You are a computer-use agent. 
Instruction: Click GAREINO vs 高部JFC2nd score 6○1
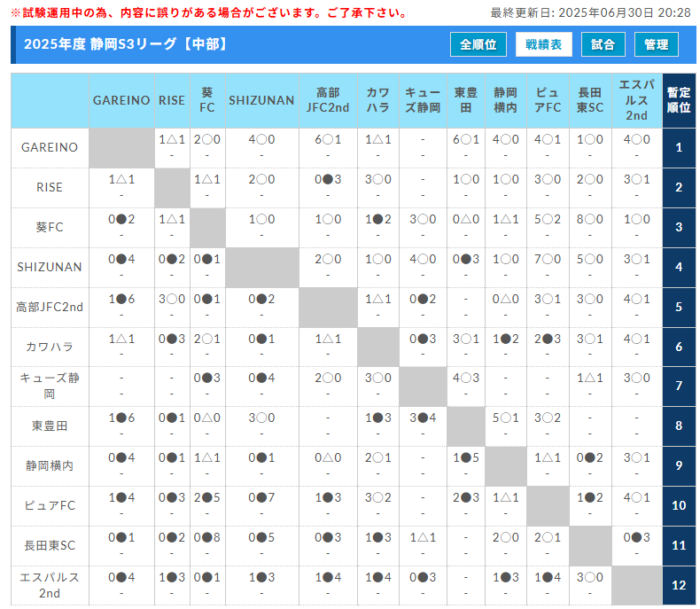328,140
